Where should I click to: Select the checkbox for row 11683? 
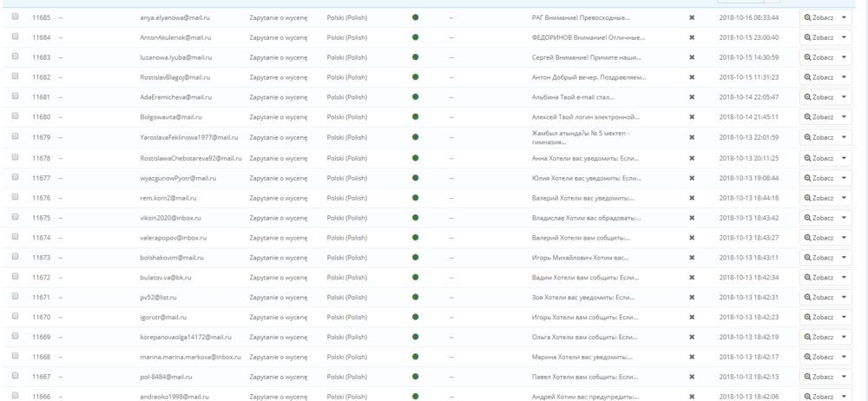point(16,56)
